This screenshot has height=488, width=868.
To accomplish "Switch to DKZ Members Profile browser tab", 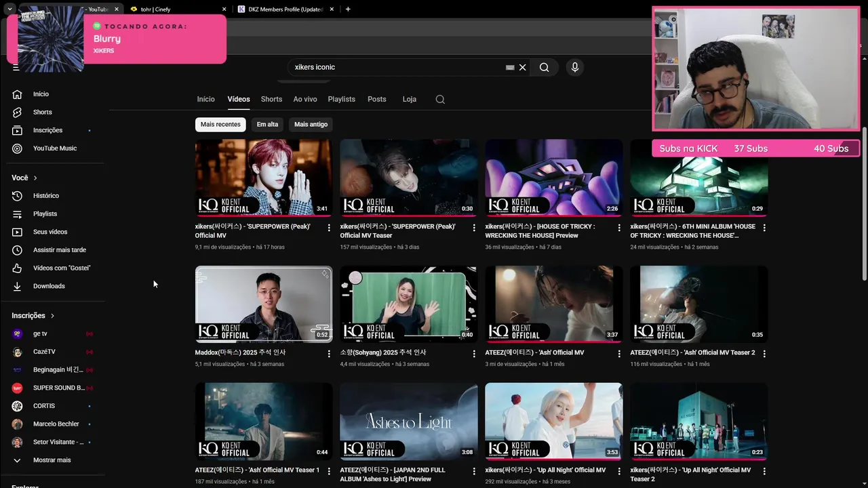I will 285,9.
